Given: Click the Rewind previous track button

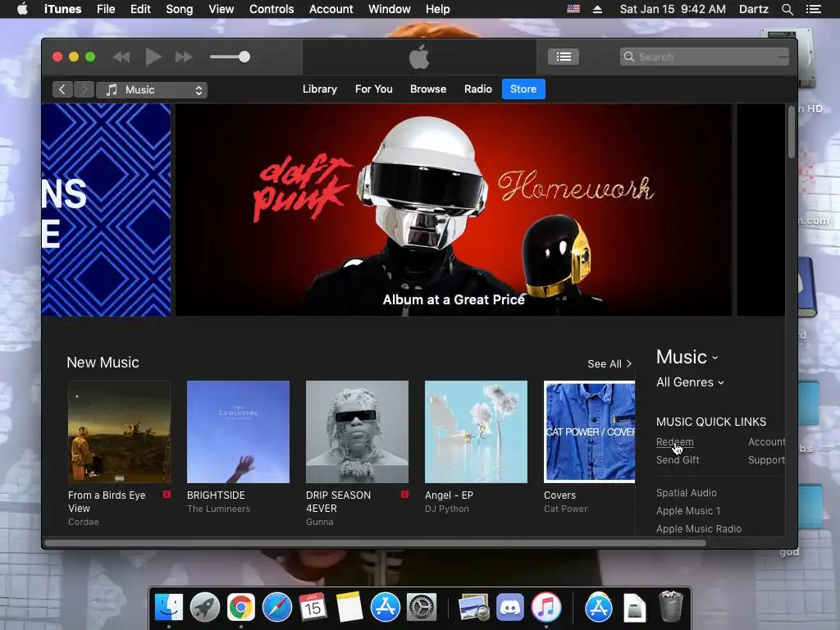Looking at the screenshot, I should click(x=121, y=57).
